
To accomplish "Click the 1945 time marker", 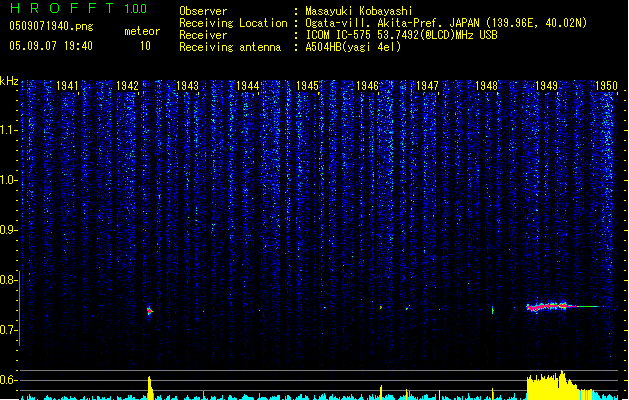I will [x=307, y=86].
